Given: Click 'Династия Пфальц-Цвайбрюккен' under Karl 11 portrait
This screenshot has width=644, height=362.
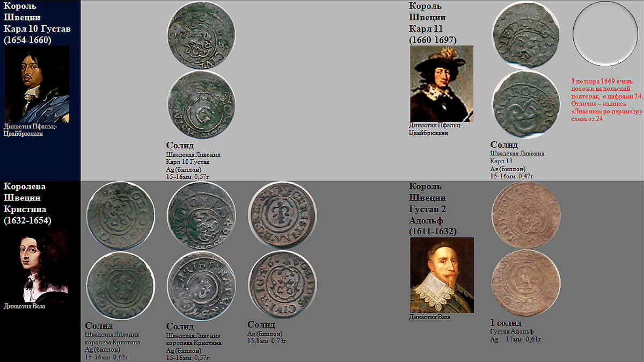Looking at the screenshot, I should coord(435,129).
